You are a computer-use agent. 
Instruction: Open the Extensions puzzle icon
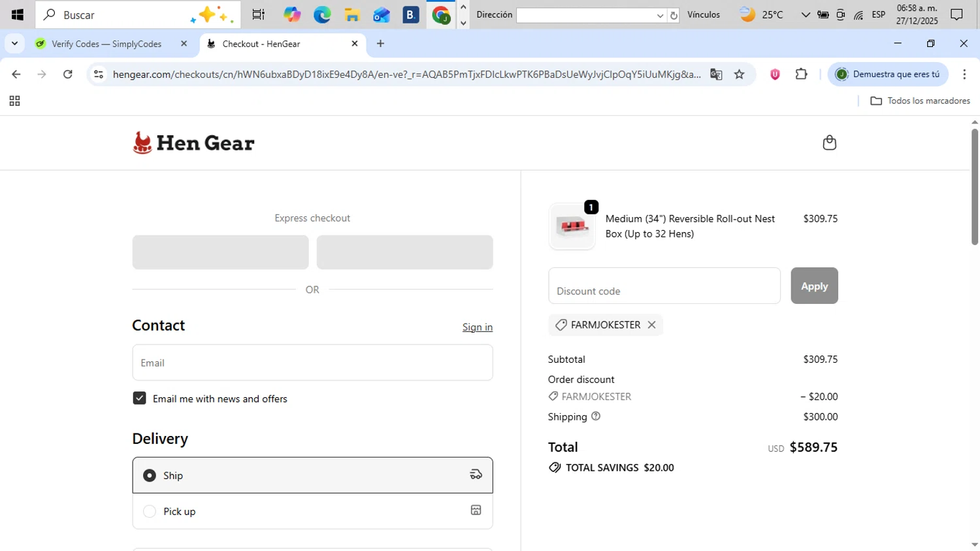tap(801, 74)
